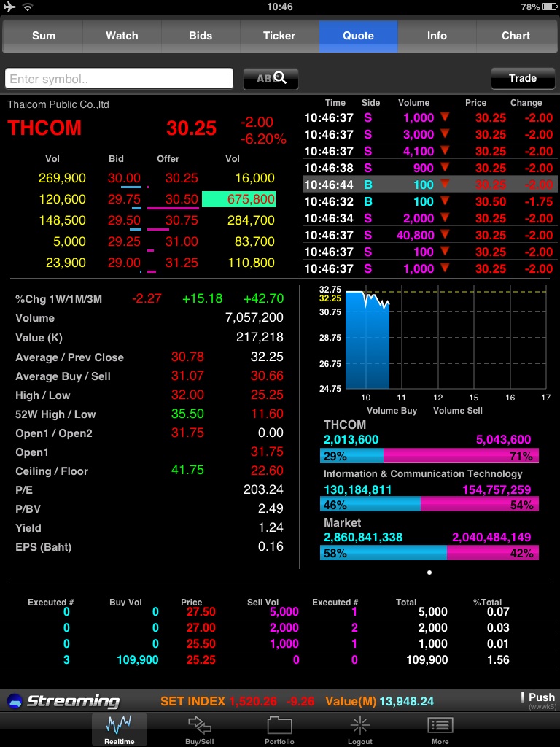Go to the Ticker tab
Image resolution: width=560 pixels, height=747 pixels.
(279, 36)
